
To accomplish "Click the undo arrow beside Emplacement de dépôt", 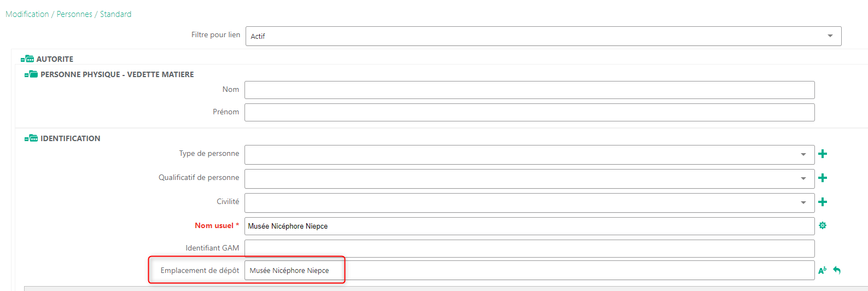I will click(x=837, y=270).
